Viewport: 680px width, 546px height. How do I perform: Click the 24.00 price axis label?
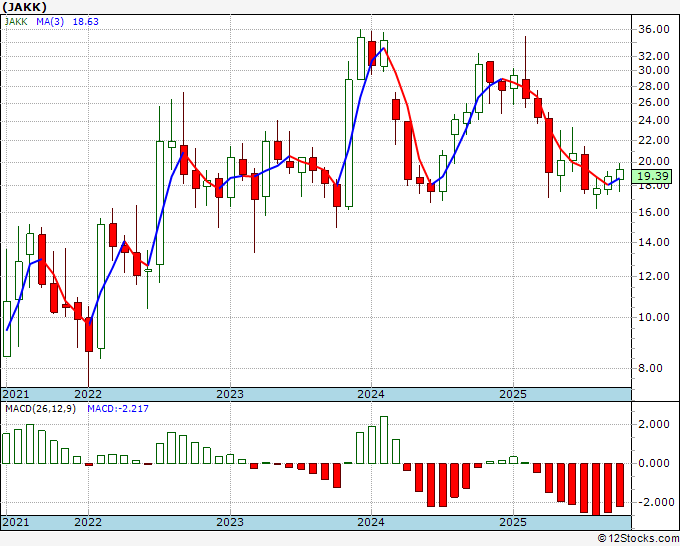(654, 121)
